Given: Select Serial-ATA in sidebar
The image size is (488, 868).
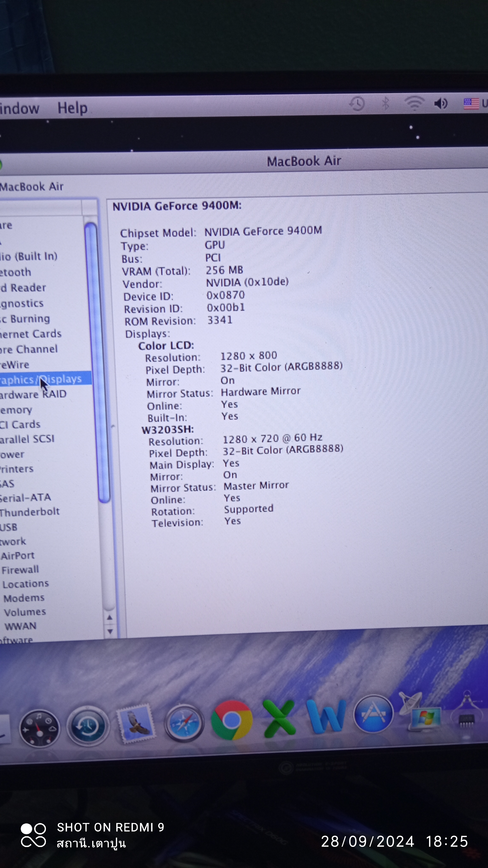Looking at the screenshot, I should (x=26, y=498).
